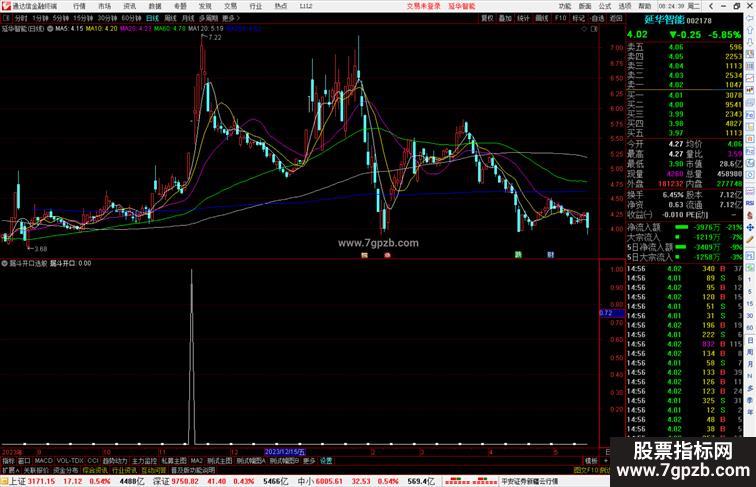
Task: Open the 多周期 multi-period view
Action: click(208, 18)
